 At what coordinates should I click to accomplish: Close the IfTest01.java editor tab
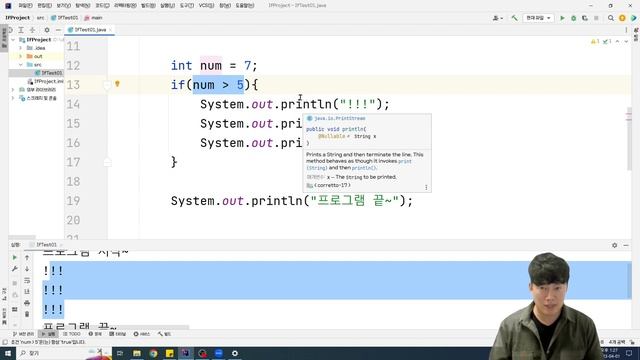[x=110, y=30]
